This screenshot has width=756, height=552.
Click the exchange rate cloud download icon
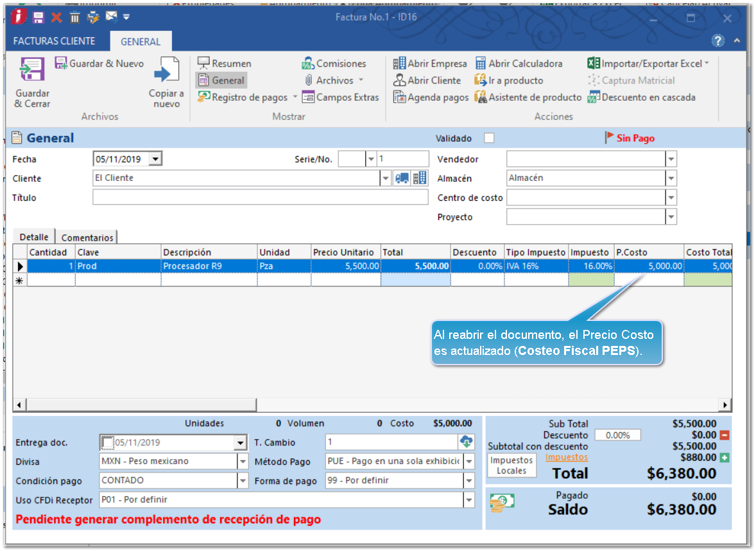[467, 442]
